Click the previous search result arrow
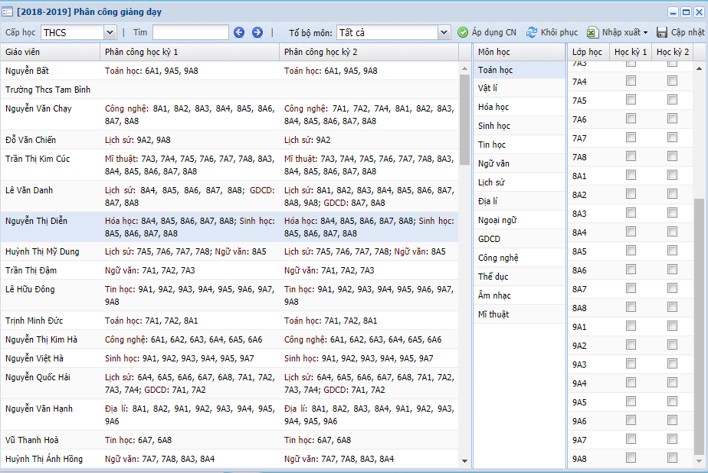This screenshot has width=708, height=473. click(239, 32)
